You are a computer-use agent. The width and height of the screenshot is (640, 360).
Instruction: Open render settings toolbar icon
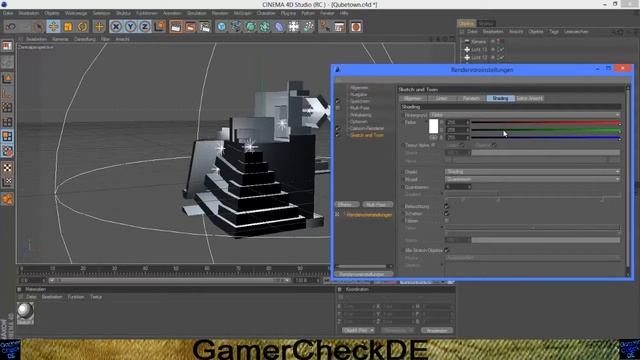(204, 27)
